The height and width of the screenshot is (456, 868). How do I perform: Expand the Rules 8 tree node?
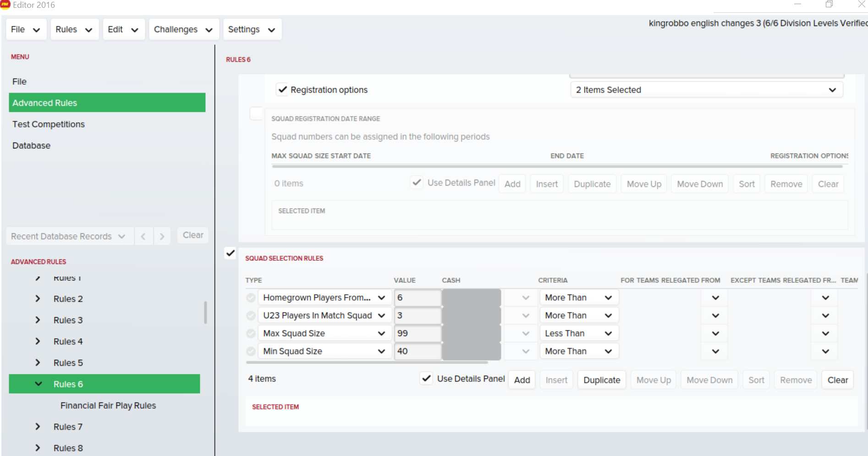pos(38,448)
